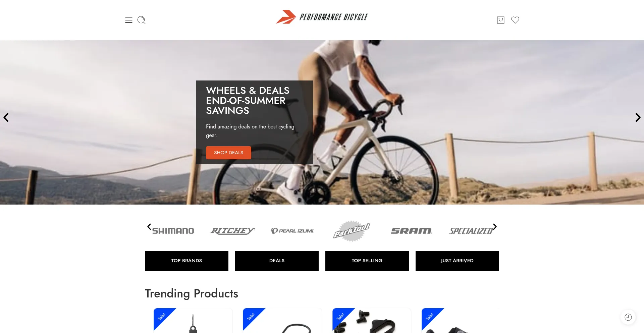
Task: Click the Performance Bicycle logo
Action: [322, 17]
